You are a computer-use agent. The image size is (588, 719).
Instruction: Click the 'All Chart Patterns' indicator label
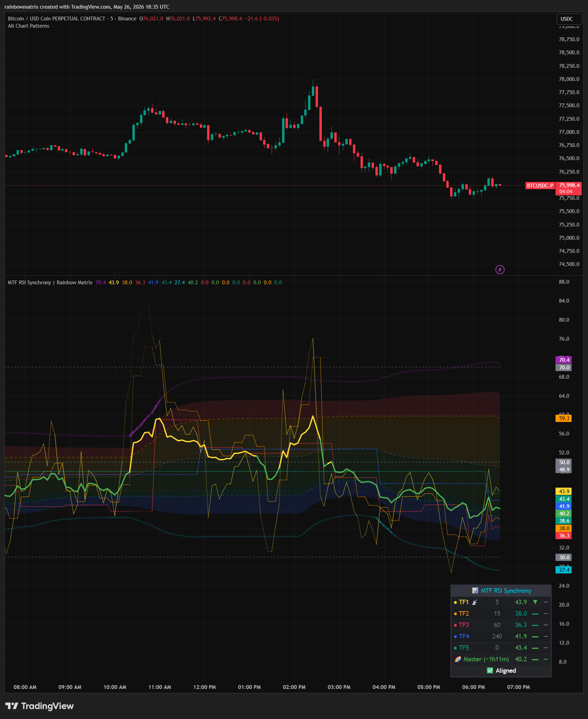click(x=29, y=26)
